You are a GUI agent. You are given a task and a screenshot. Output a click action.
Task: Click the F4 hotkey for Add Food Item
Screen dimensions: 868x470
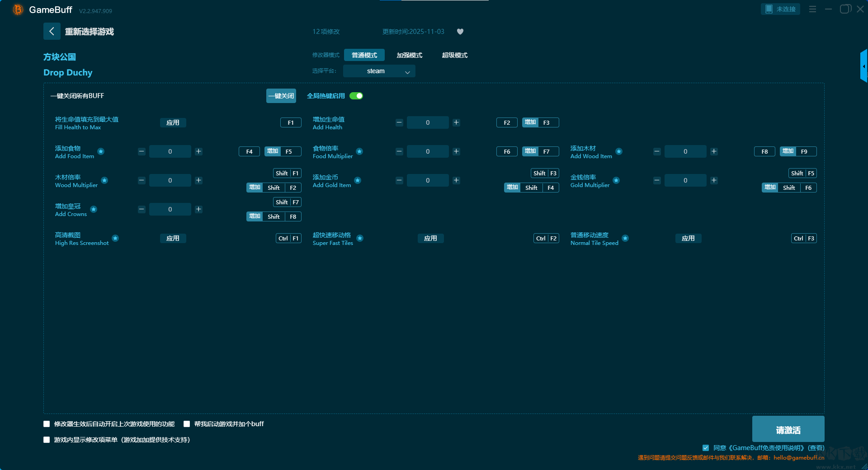click(x=249, y=151)
